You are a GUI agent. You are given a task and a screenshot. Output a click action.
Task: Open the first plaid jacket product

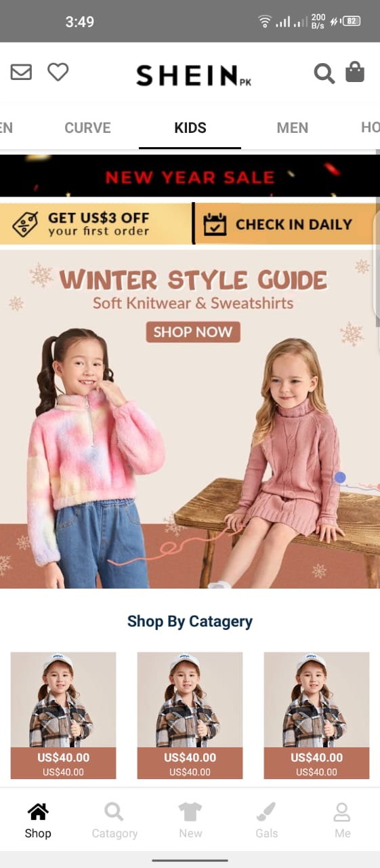pos(63,715)
